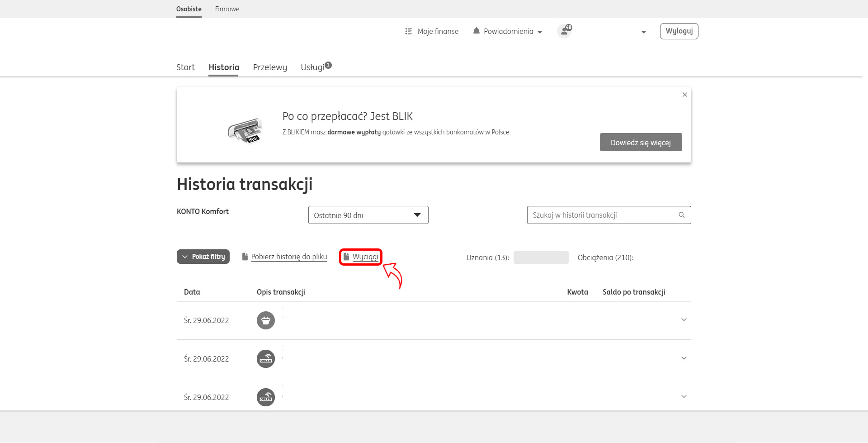Viewport: 868px width, 443px height.
Task: Click the shopping basket transaction icon
Action: click(266, 320)
